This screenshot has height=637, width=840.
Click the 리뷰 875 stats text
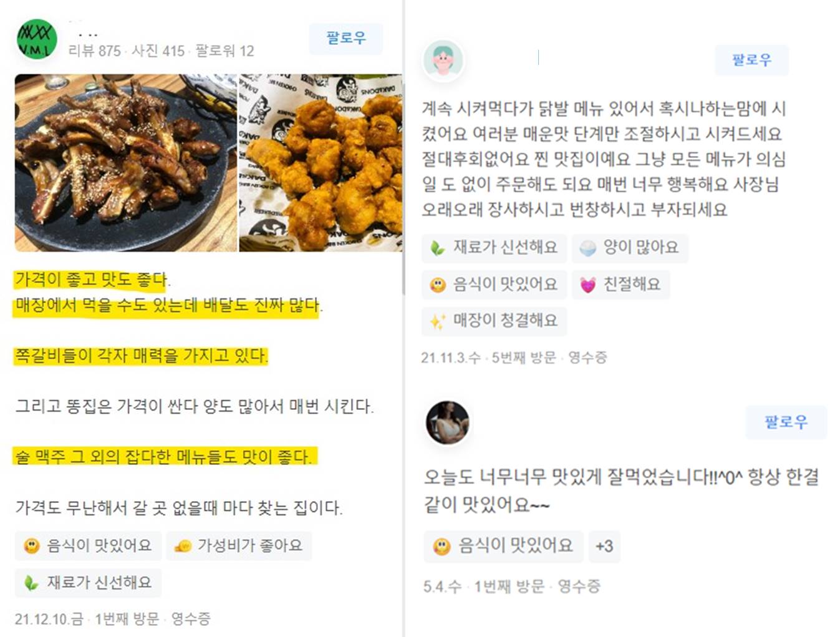pyautogui.click(x=95, y=51)
